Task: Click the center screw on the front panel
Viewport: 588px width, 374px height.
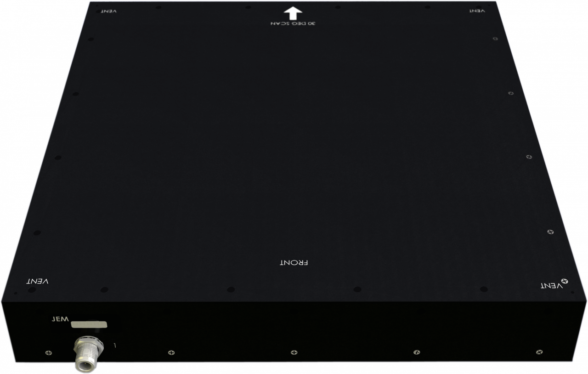Action: (294, 352)
